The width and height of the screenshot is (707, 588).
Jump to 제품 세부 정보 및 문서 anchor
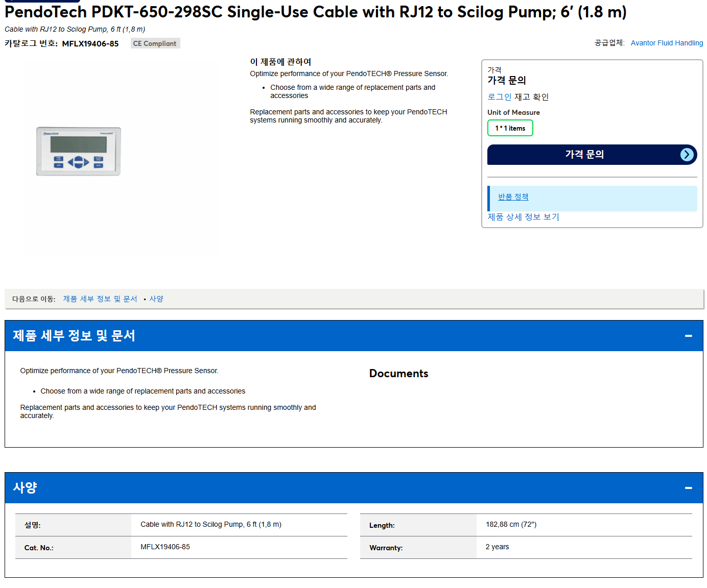100,299
